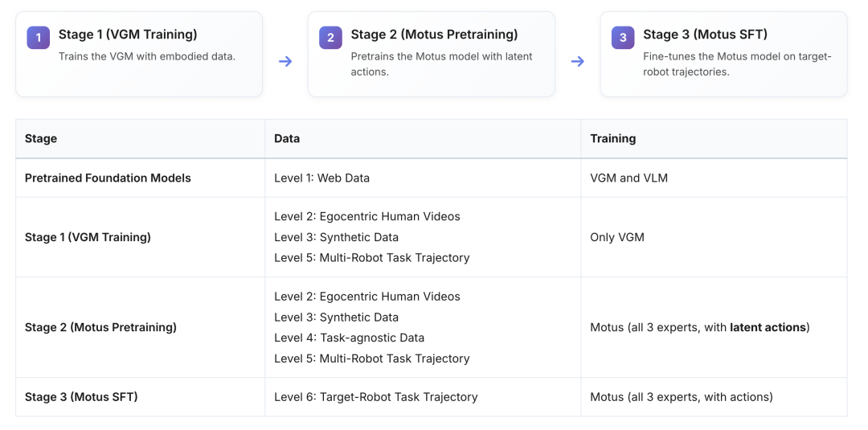Click arrow between Stage 2 and Stage 3
Viewport: 868px width, 430px height.
577,61
